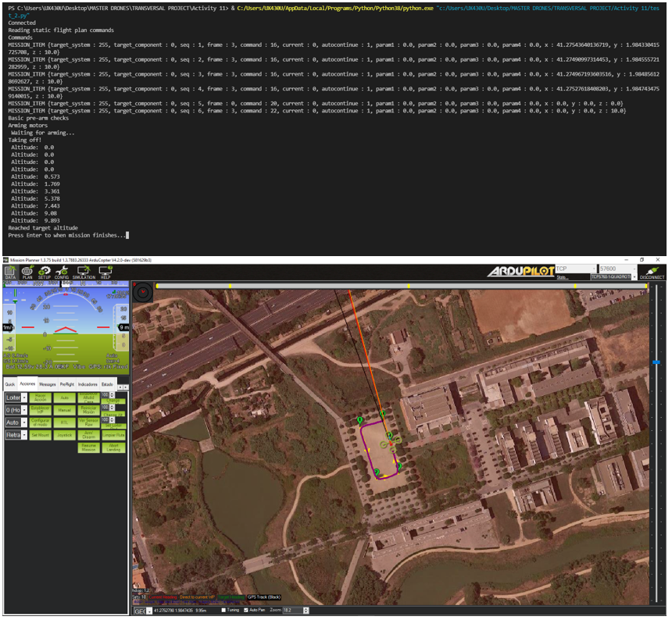Open the DATA flight data screen
The width and height of the screenshot is (672, 620).
point(11,273)
